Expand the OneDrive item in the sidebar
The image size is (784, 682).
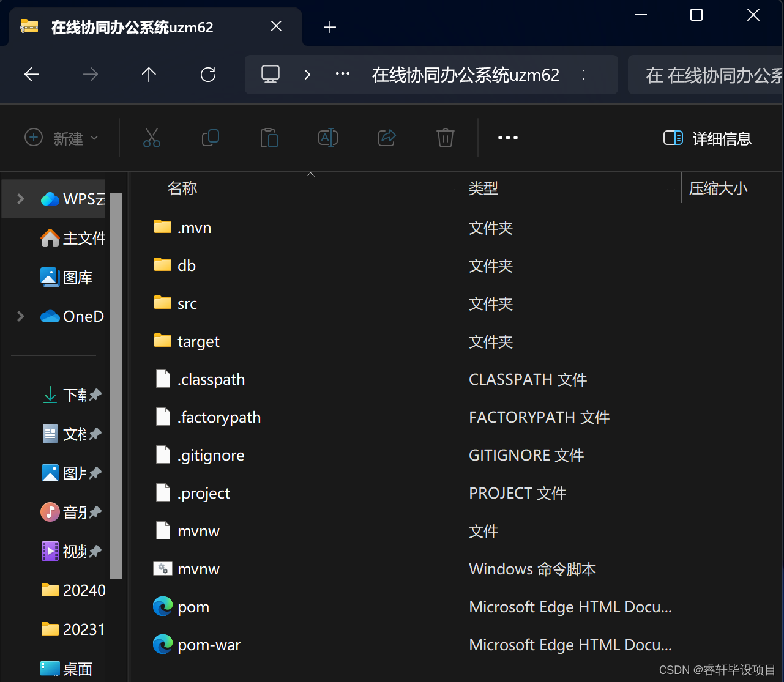point(20,316)
